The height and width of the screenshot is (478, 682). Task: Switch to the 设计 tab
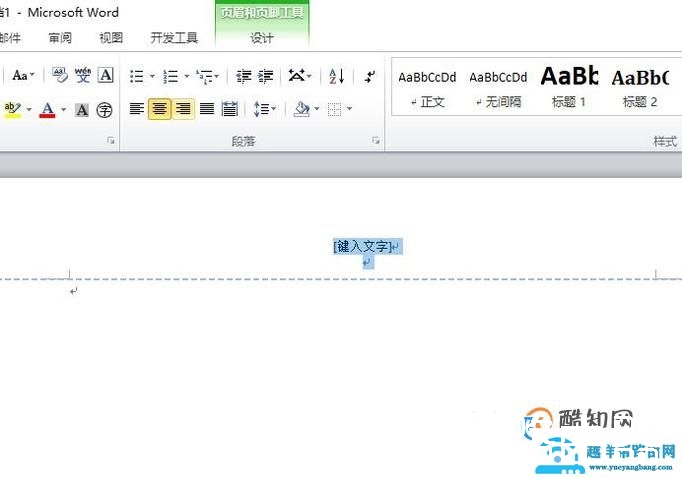point(261,38)
